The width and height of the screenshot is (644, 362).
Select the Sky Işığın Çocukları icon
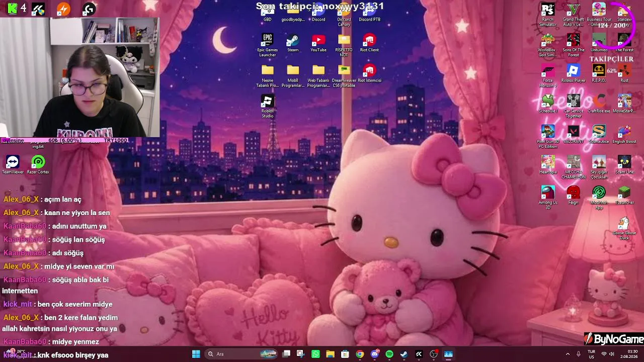[x=599, y=167]
